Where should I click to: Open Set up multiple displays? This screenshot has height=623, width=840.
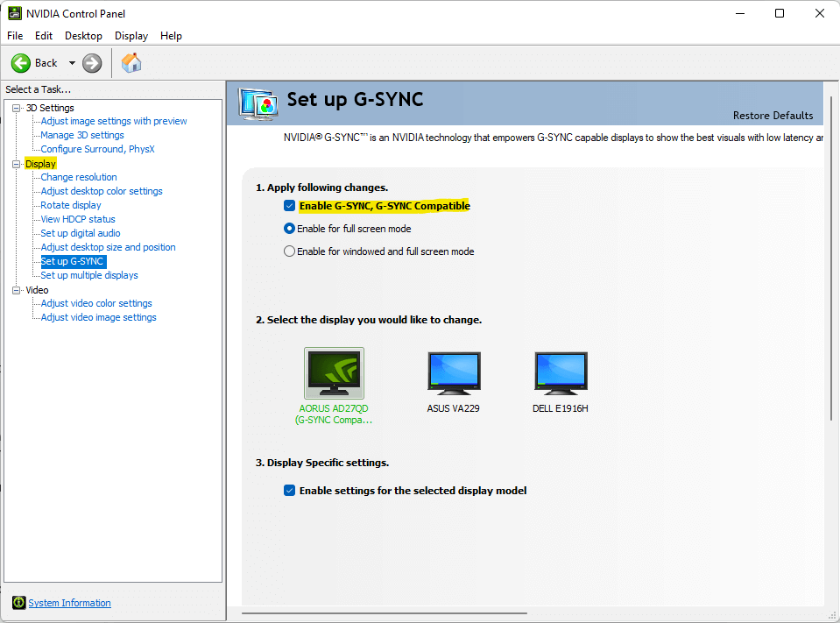click(89, 275)
